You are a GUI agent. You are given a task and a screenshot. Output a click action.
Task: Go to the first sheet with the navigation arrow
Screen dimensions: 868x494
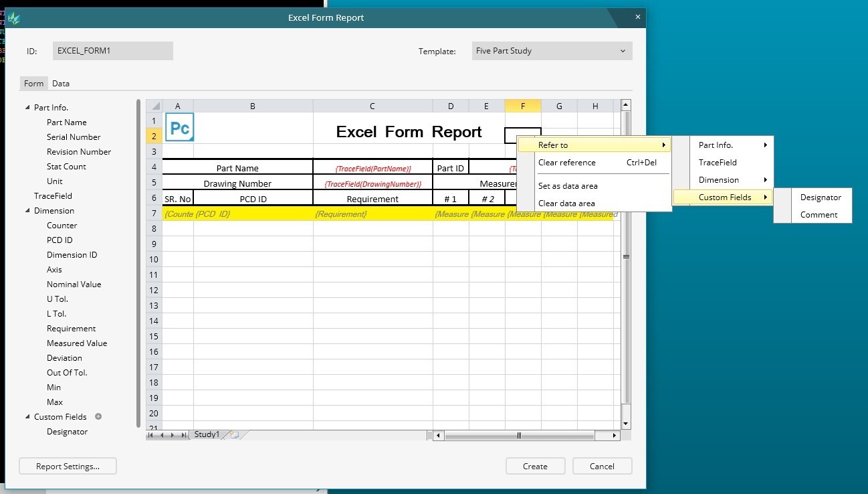point(150,435)
